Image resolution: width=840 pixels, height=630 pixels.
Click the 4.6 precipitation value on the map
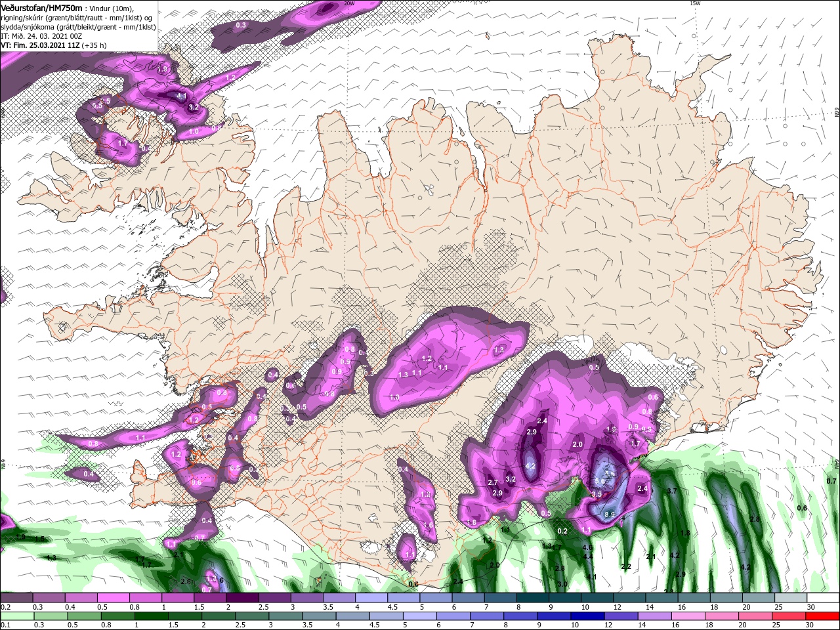coord(587,547)
